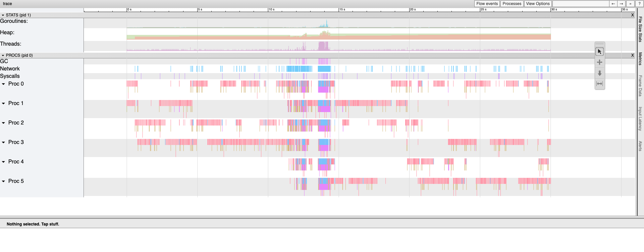
Task: Click the 15 s ruler mark
Action: 342,10
